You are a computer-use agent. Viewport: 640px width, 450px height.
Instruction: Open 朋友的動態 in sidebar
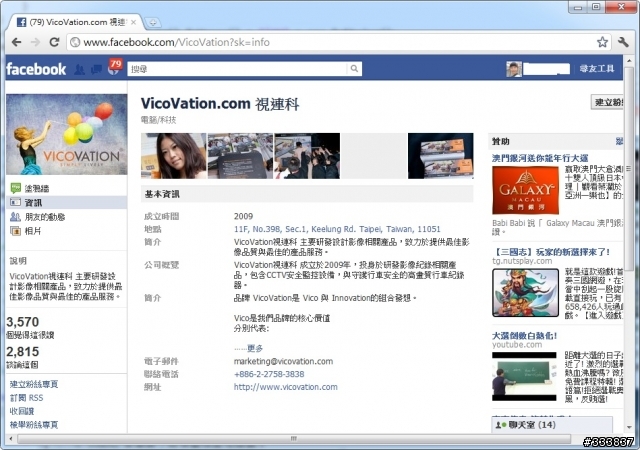tap(45, 216)
